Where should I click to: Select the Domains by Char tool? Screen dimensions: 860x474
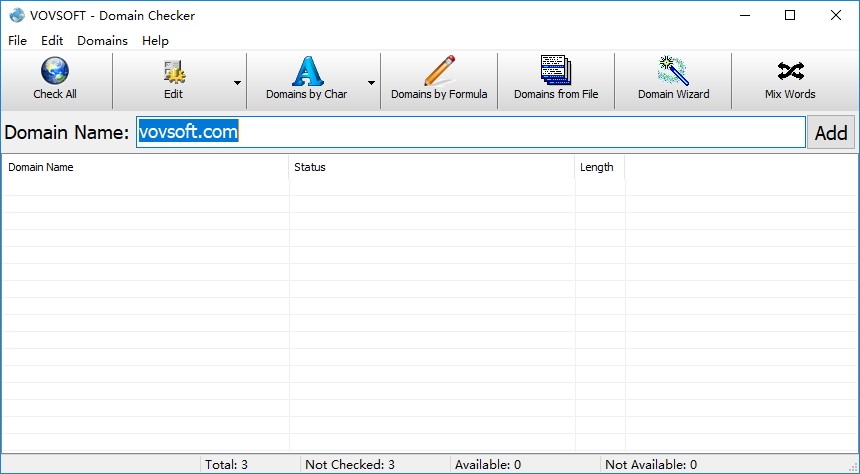point(306,81)
